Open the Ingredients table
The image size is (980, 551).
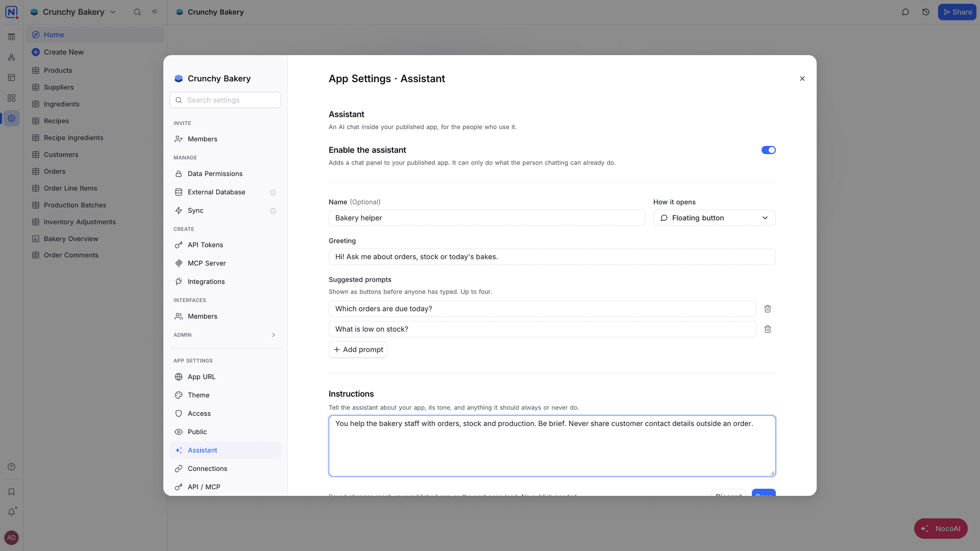tap(95, 104)
